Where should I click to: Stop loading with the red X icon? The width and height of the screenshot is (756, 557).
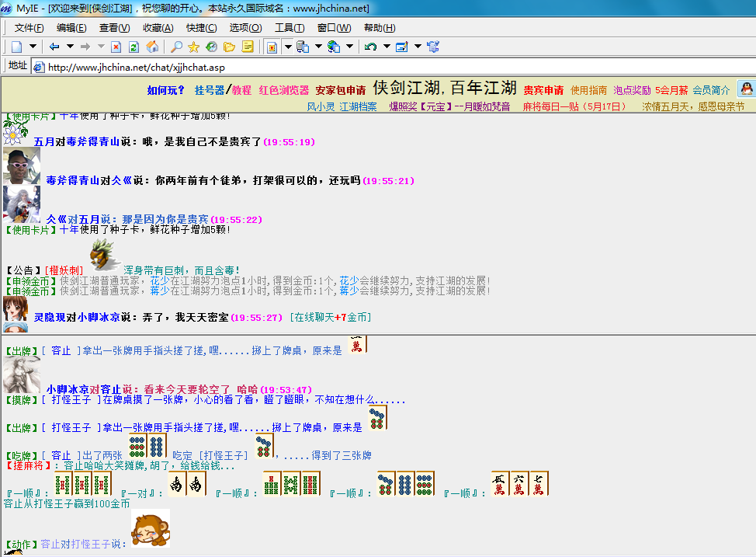(x=116, y=47)
